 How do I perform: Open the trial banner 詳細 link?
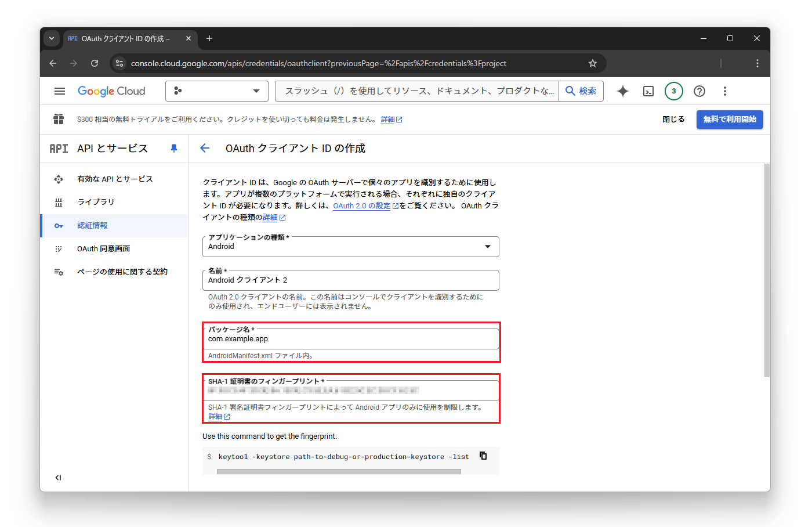click(391, 120)
